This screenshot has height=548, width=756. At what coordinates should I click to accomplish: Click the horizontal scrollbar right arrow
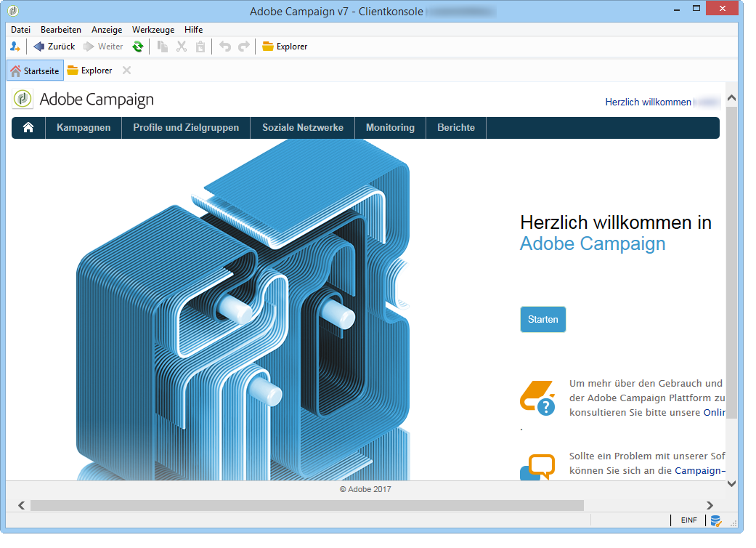click(710, 506)
